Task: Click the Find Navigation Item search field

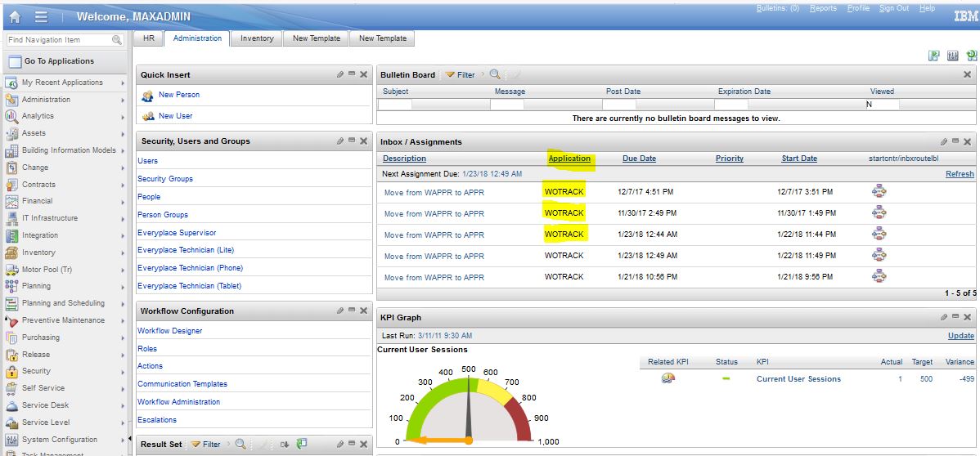Action: 56,40
